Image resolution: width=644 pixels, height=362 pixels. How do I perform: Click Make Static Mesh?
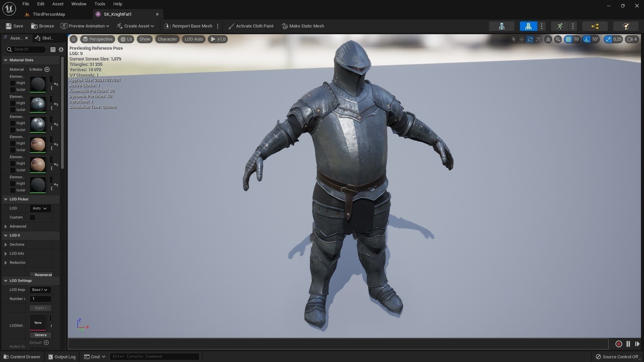pyautogui.click(x=303, y=26)
